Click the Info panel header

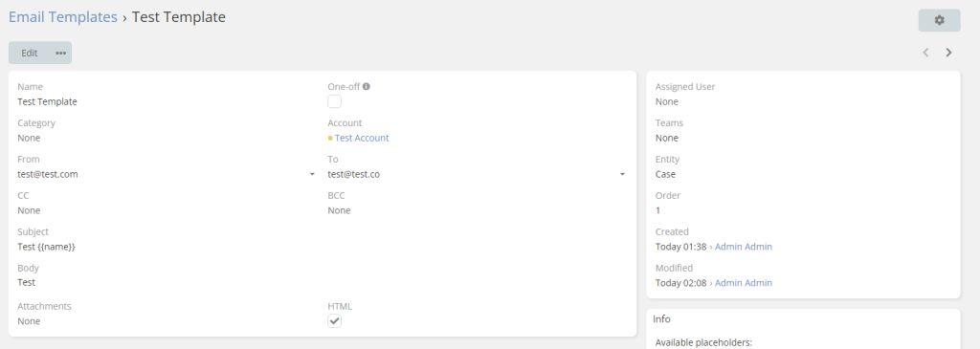coord(803,319)
